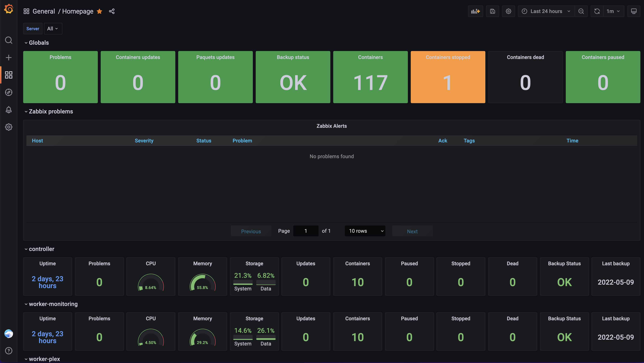Click the Next page button

(x=412, y=231)
